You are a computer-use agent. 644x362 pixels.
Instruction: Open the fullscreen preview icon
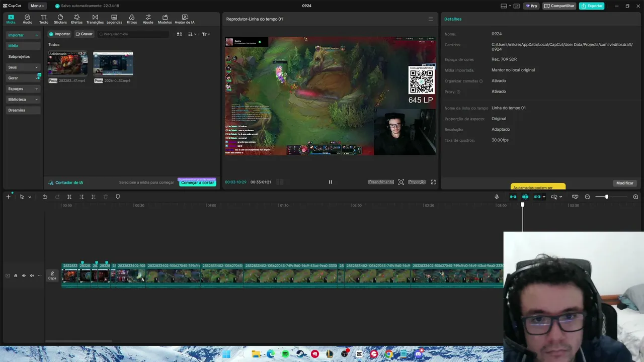(x=433, y=182)
